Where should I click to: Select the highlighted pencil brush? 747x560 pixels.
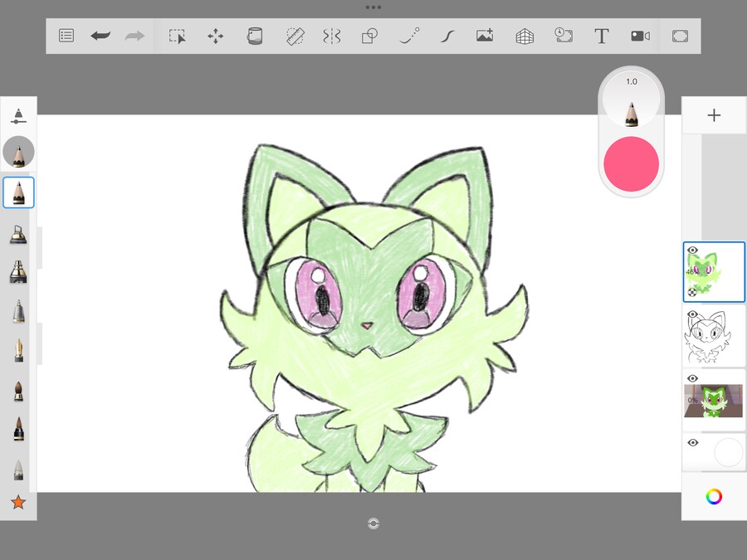click(x=18, y=192)
